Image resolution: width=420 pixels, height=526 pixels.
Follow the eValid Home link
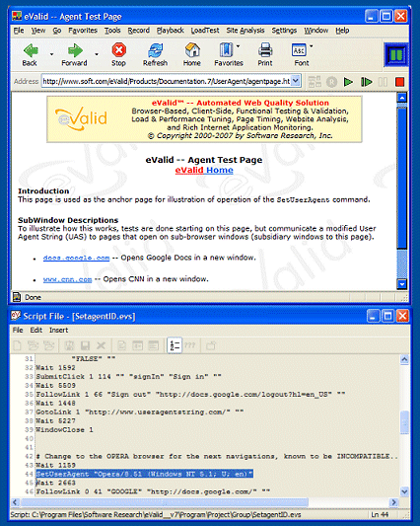(x=204, y=170)
